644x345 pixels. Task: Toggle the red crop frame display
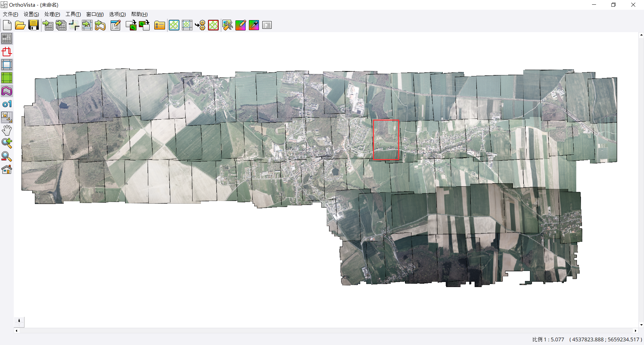click(x=7, y=52)
